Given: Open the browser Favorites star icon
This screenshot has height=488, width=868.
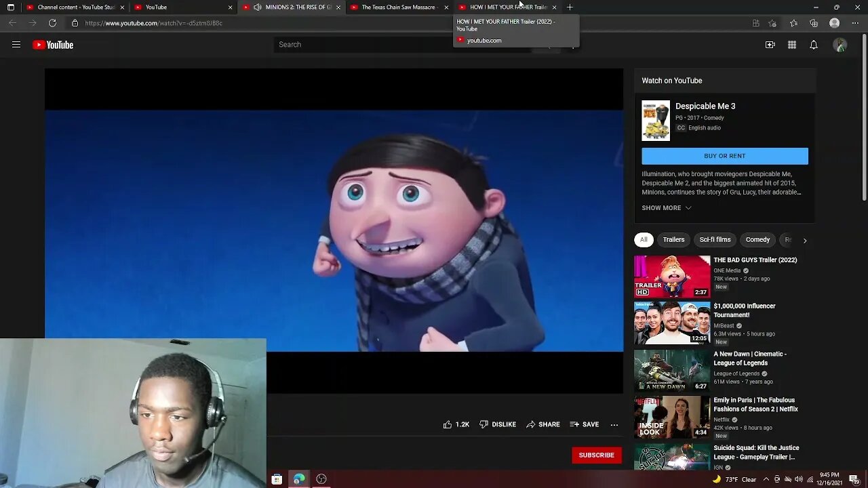Looking at the screenshot, I should coord(794,23).
